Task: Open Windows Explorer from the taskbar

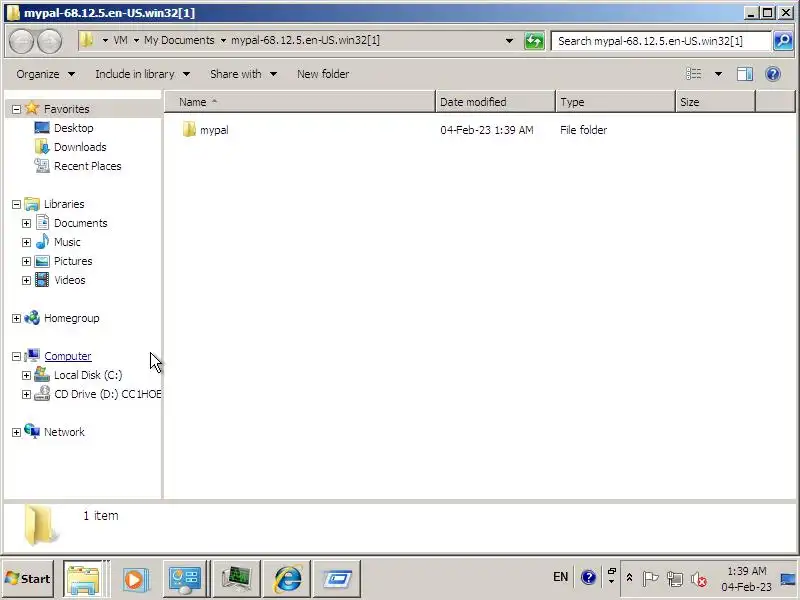Action: (x=83, y=579)
